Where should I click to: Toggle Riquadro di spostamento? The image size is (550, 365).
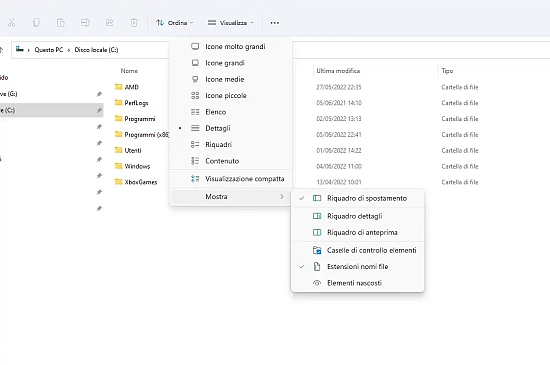point(358,198)
